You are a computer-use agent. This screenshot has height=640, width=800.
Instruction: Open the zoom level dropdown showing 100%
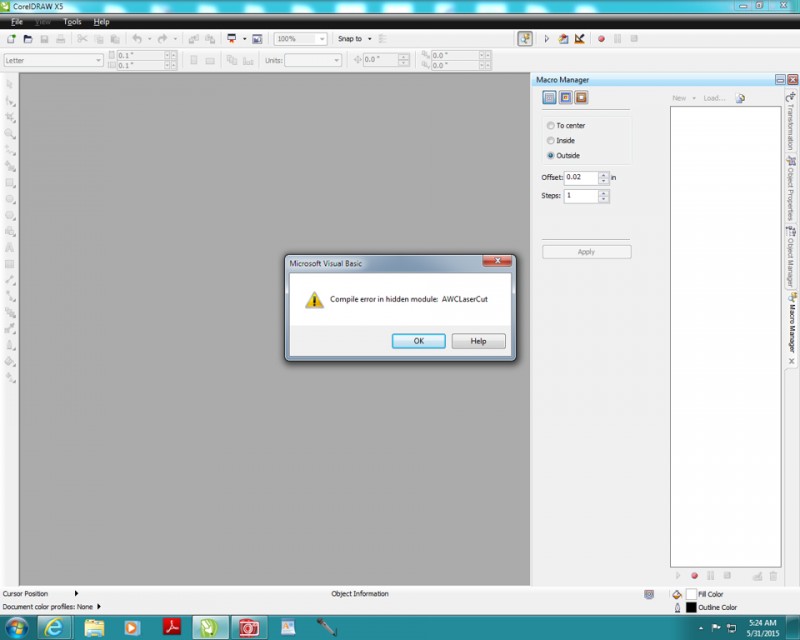[x=321, y=39]
